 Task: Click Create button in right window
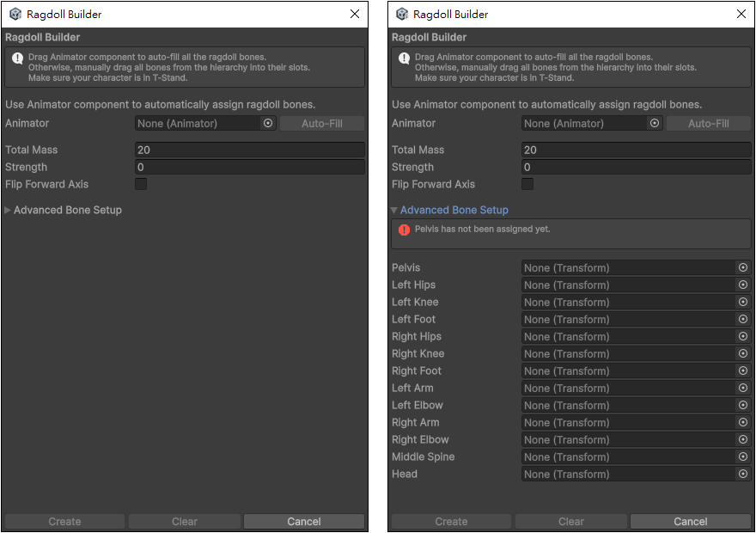click(x=451, y=522)
